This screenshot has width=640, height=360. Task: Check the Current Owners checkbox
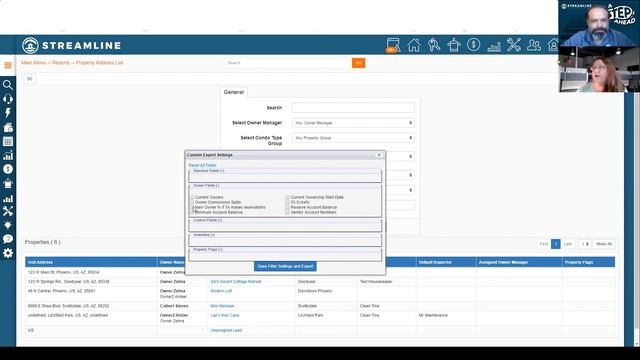pyautogui.click(x=192, y=197)
